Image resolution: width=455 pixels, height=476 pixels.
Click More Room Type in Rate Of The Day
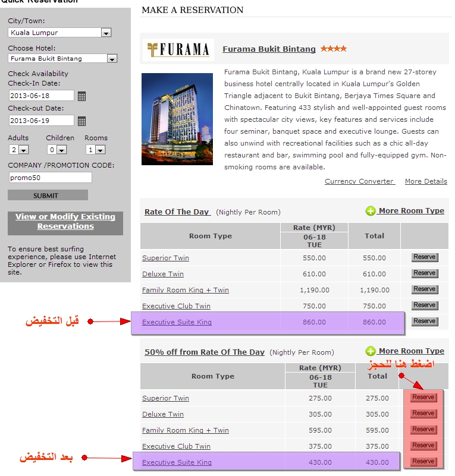click(x=411, y=211)
